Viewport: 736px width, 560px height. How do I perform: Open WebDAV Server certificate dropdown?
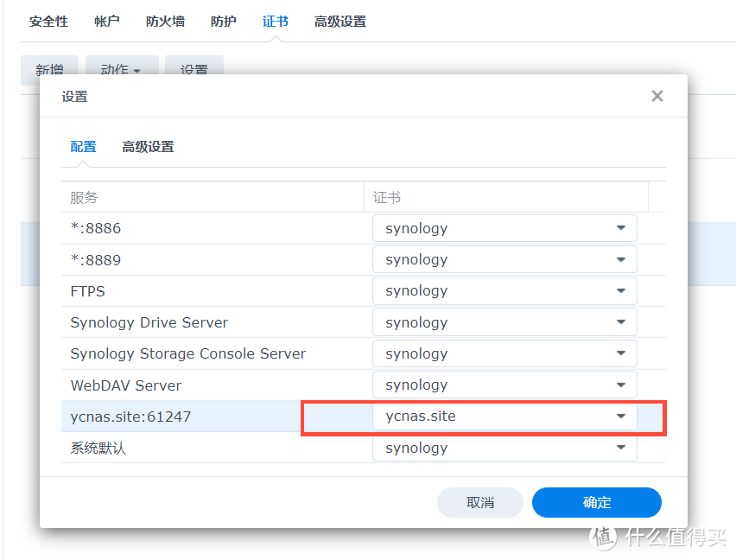click(x=504, y=385)
